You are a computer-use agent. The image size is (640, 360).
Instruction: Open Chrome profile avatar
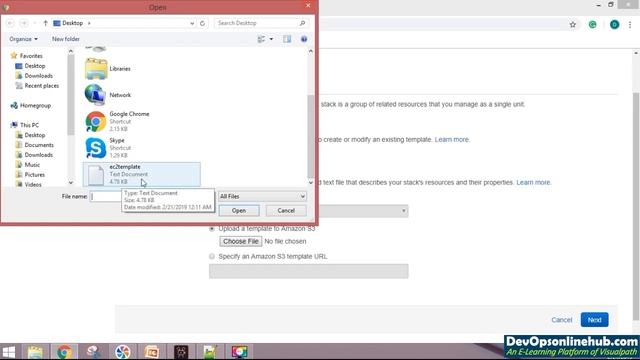pos(614,24)
